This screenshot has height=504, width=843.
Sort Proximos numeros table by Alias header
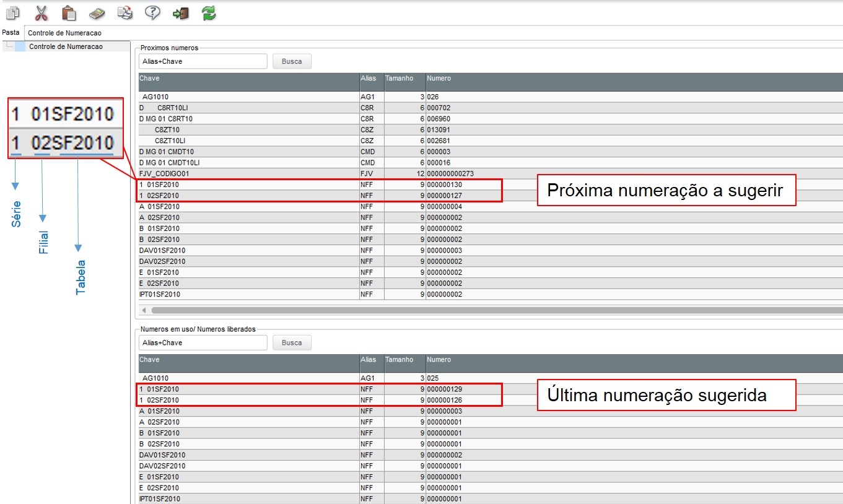(x=371, y=79)
